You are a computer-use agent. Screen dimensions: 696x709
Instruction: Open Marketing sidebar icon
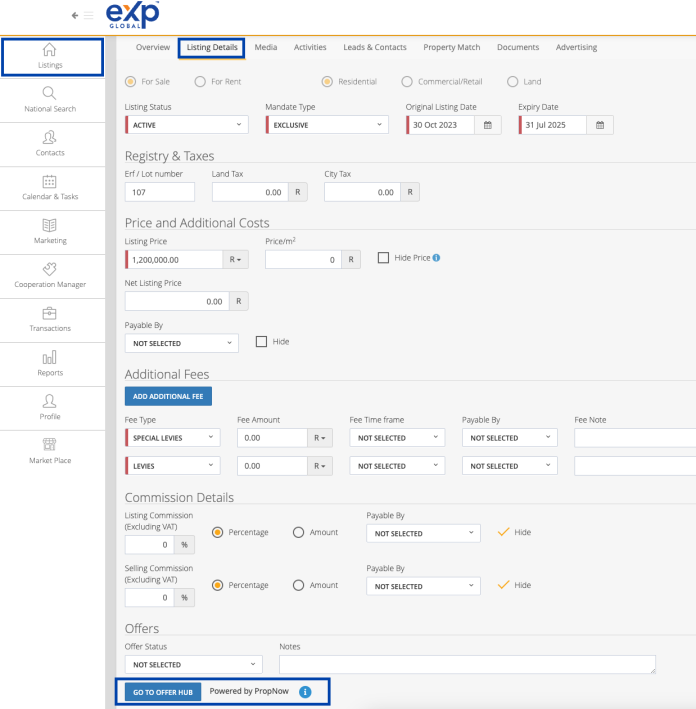(x=50, y=225)
